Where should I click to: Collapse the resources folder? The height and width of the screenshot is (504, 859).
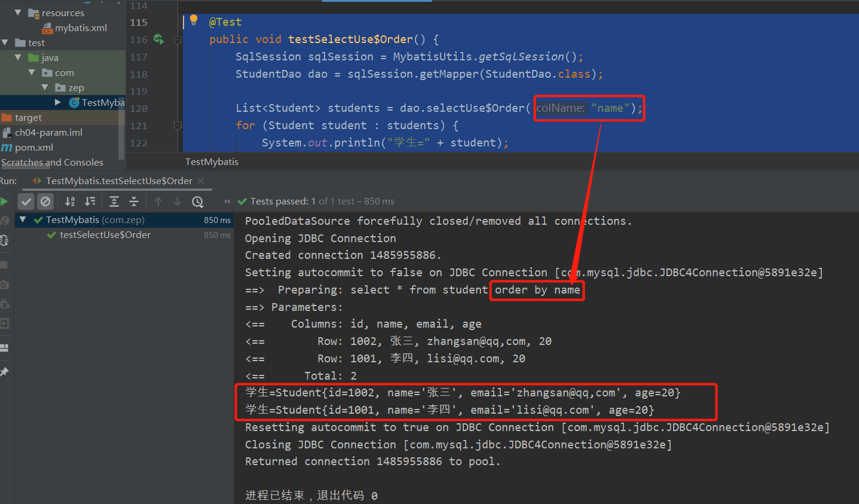coord(18,13)
